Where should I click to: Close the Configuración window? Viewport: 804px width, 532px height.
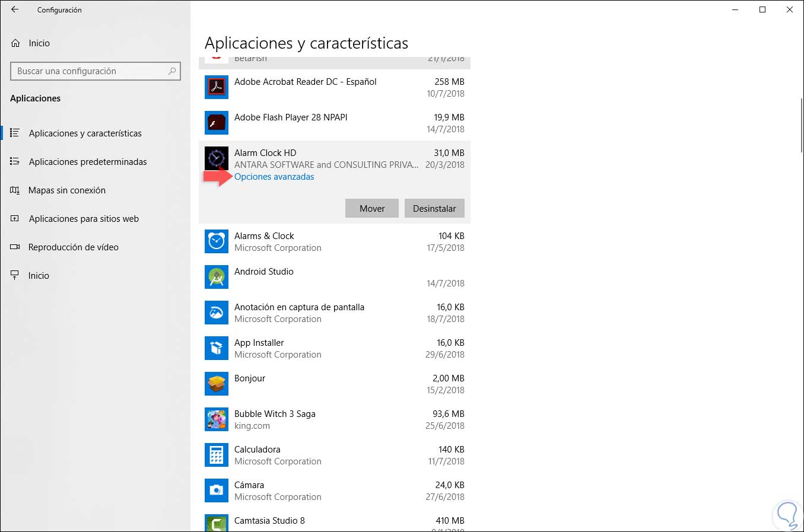[790, 9]
